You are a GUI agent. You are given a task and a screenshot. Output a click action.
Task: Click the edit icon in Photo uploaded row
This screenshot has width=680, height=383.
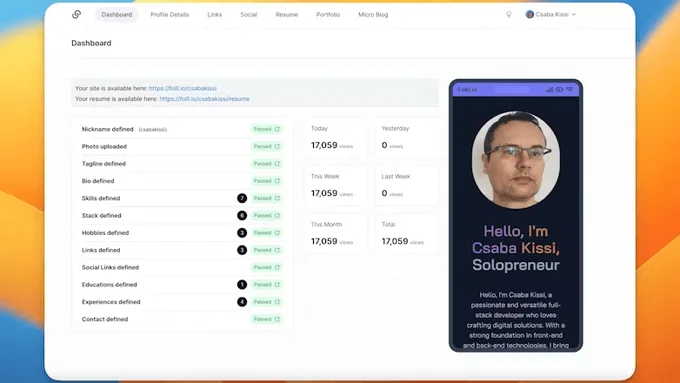click(x=278, y=147)
